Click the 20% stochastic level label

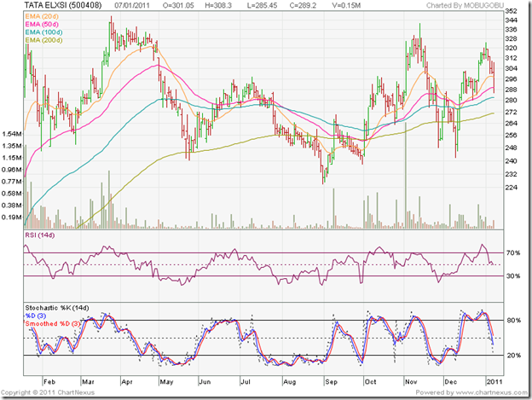514,355
